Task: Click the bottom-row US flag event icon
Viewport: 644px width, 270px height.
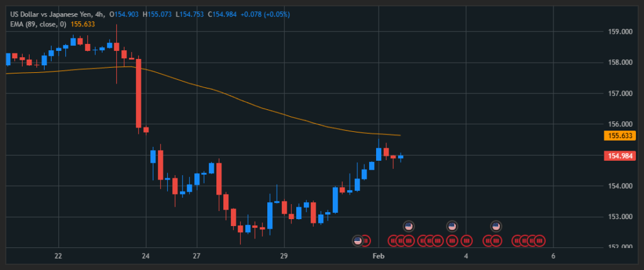Action: pos(358,240)
